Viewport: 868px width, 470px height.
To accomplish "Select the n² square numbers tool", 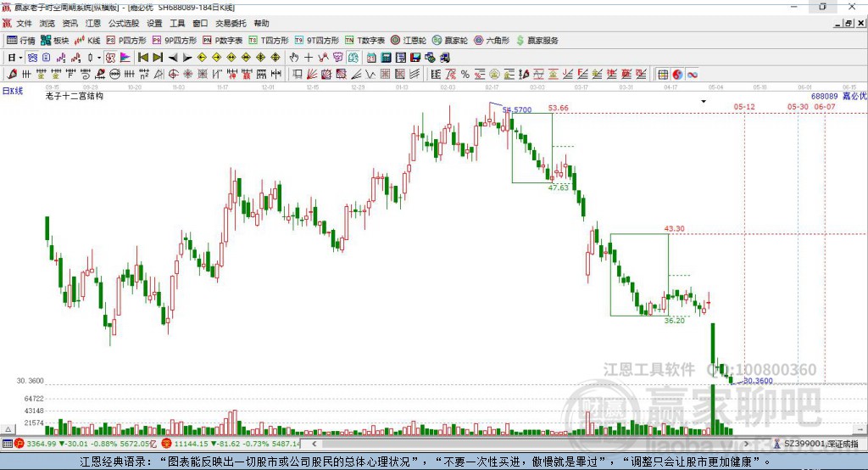I will tap(144, 75).
